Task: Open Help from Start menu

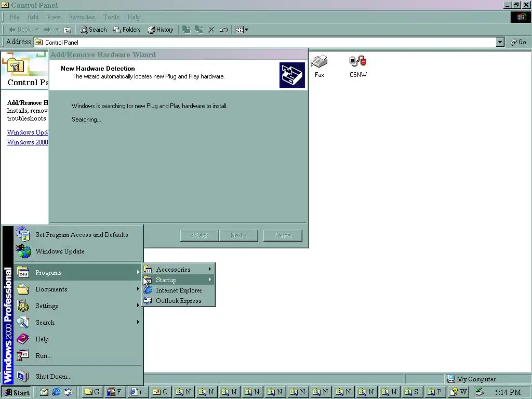Action: (x=78, y=339)
